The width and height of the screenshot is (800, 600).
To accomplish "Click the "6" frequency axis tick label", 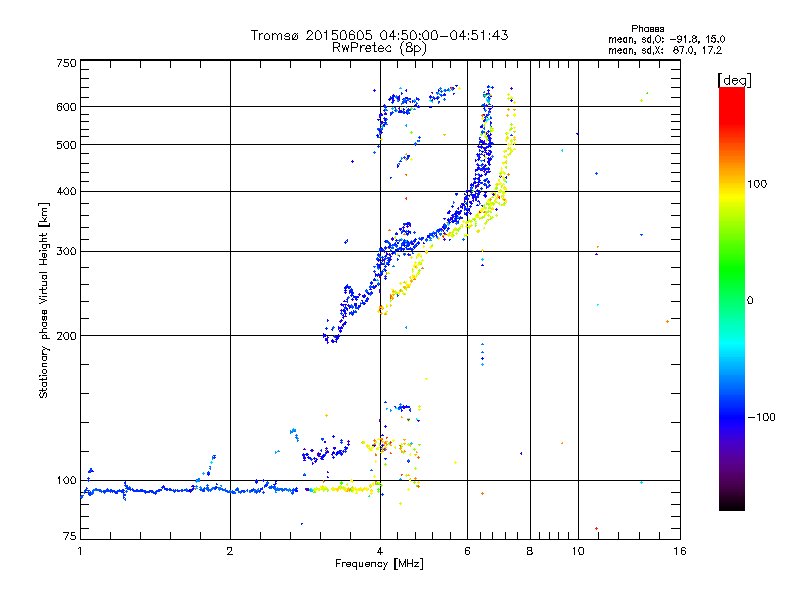I will coord(467,551).
